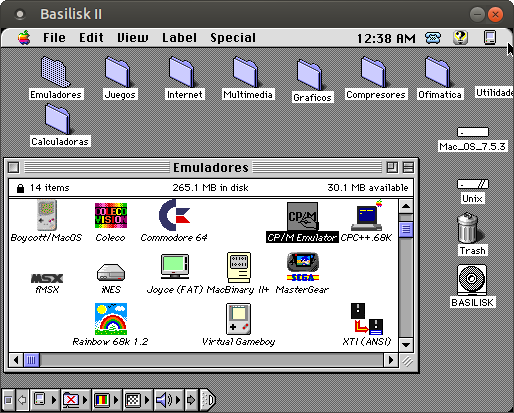514x413 pixels.
Task: Click the Emuladores window zoom box
Action: pyautogui.click(x=392, y=167)
